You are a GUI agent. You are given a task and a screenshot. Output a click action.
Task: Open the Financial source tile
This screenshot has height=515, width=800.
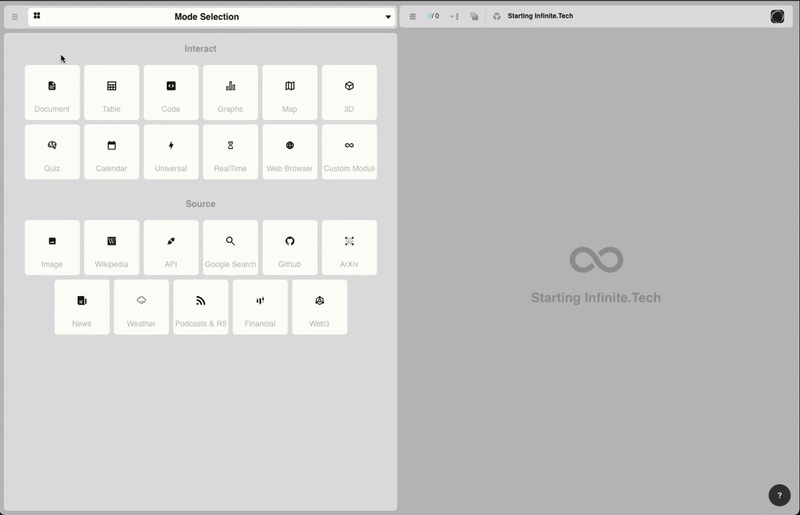260,307
